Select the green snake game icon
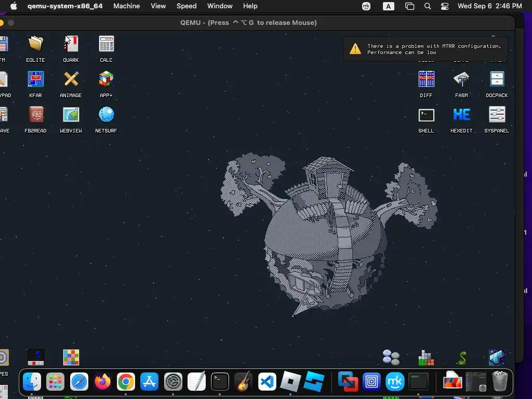 (x=461, y=358)
